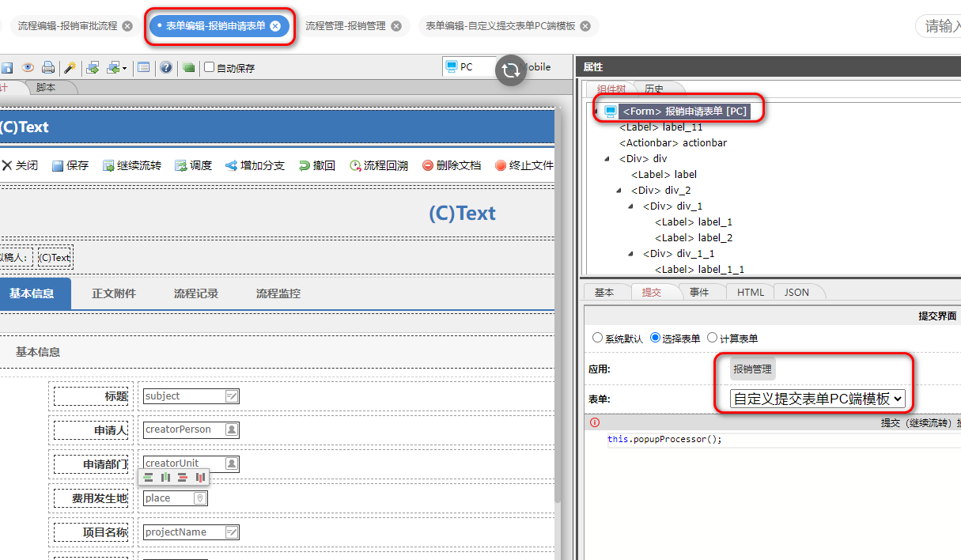
Task: Click the location pin icon in place field
Action: [x=200, y=498]
